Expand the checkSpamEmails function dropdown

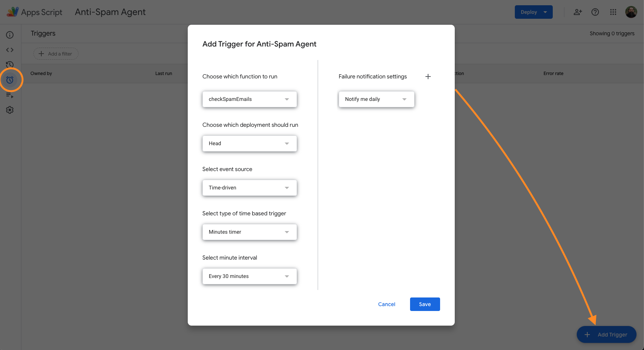pos(249,99)
